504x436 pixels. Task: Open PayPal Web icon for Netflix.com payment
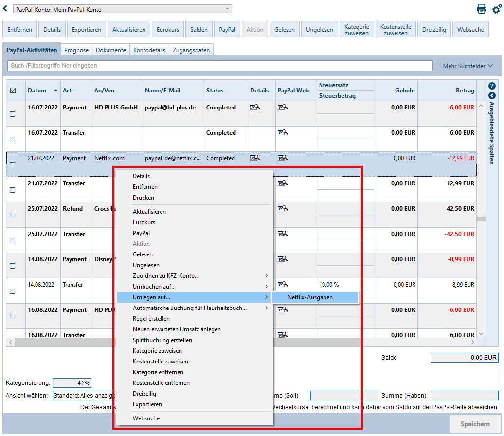283,158
